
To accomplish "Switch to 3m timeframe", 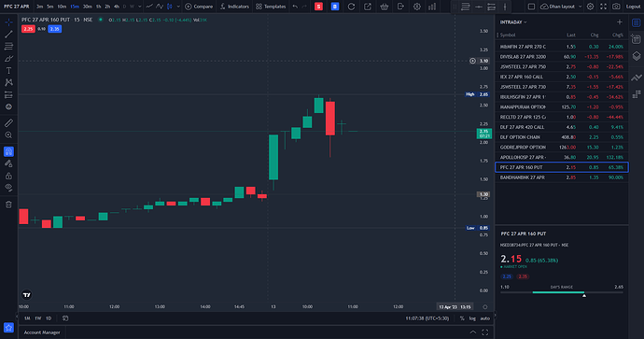I will [x=40, y=7].
